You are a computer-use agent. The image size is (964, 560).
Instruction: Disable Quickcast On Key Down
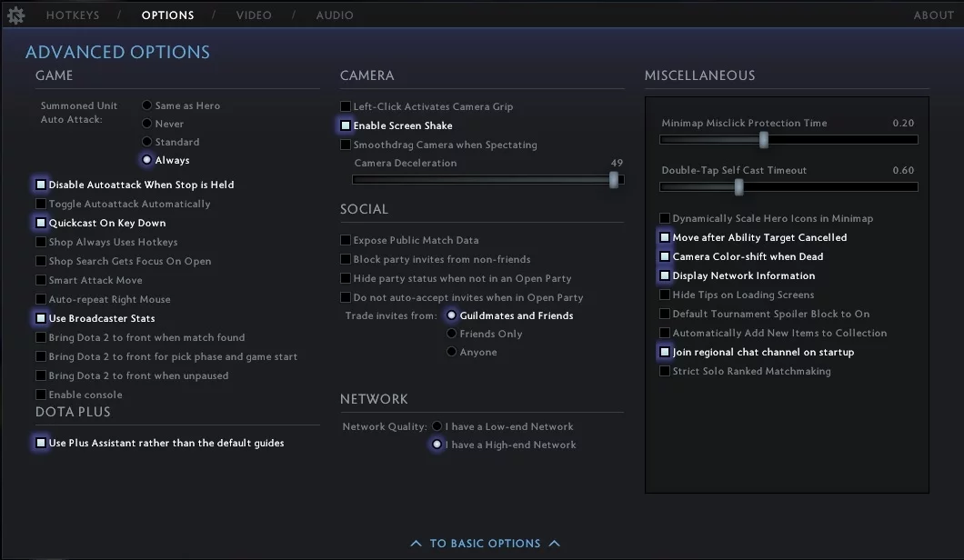point(41,223)
